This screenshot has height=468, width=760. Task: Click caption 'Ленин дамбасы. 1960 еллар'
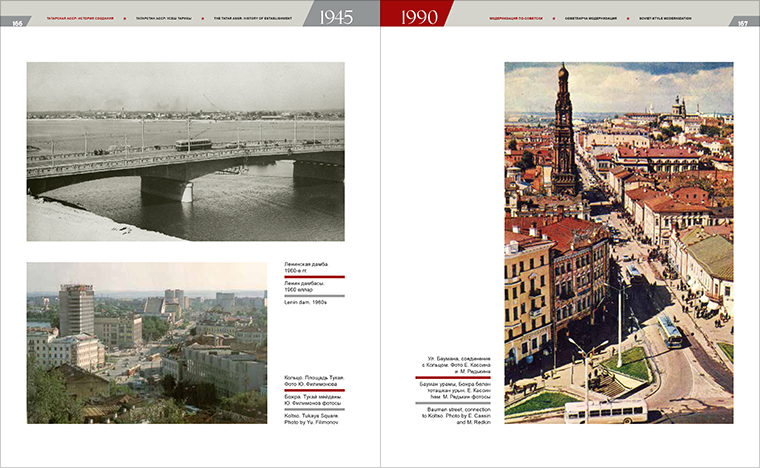coord(304,286)
